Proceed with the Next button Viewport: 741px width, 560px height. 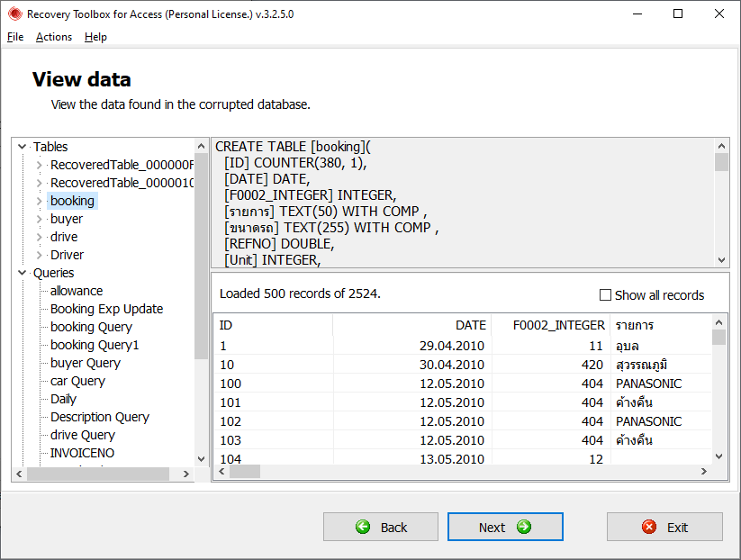505,527
